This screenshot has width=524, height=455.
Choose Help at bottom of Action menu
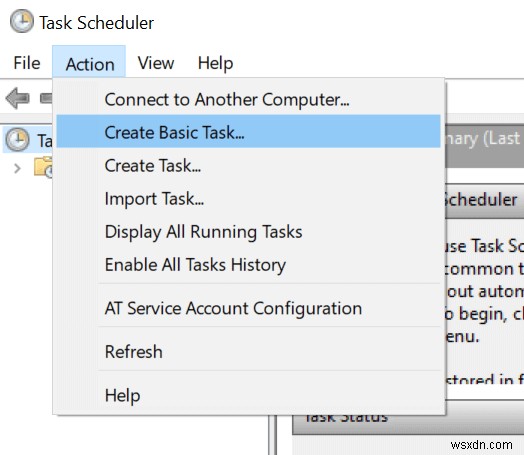[248, 395]
